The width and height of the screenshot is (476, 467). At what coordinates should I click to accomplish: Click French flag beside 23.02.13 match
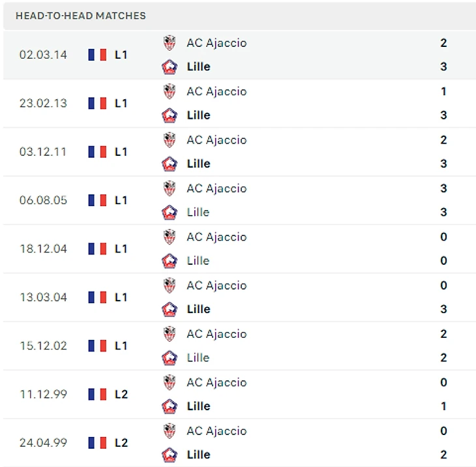click(x=97, y=103)
